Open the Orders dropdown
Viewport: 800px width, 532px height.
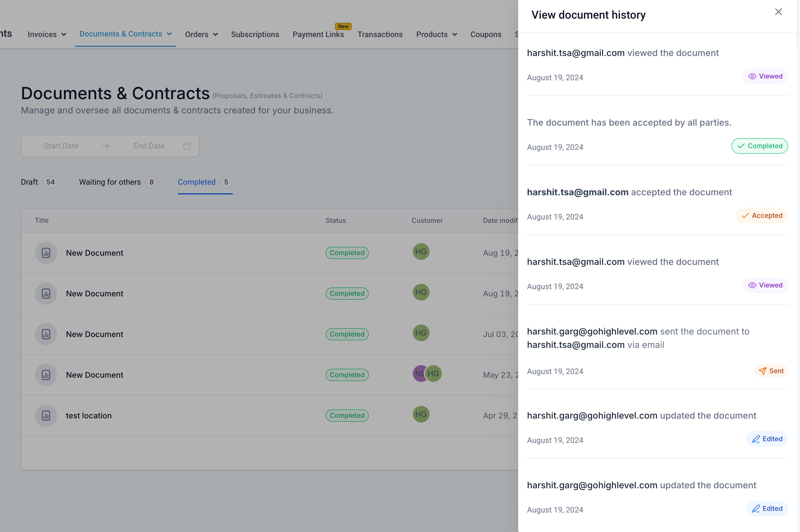click(x=201, y=34)
